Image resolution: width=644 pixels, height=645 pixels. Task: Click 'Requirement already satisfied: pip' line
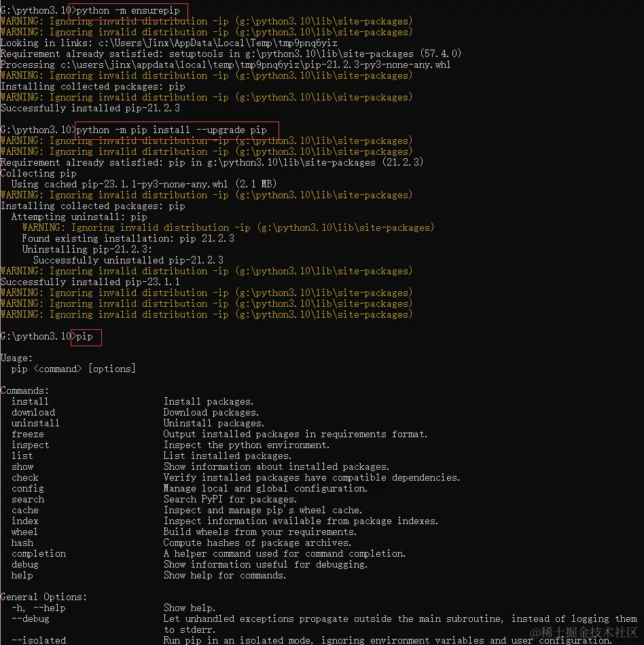click(211, 162)
